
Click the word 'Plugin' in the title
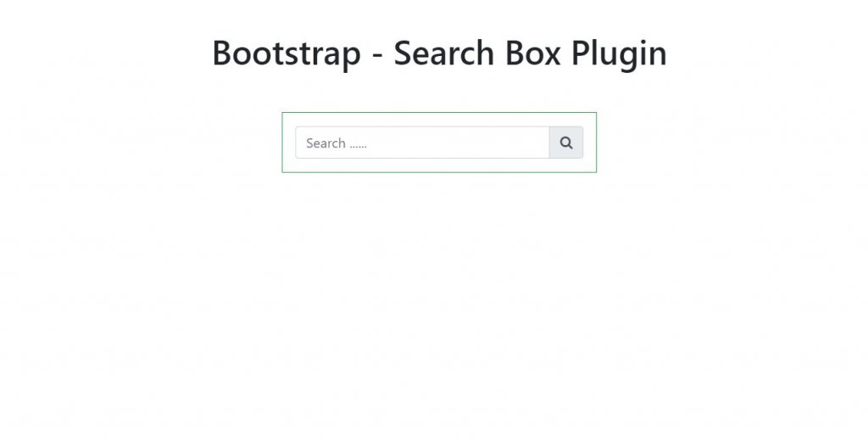pos(619,53)
